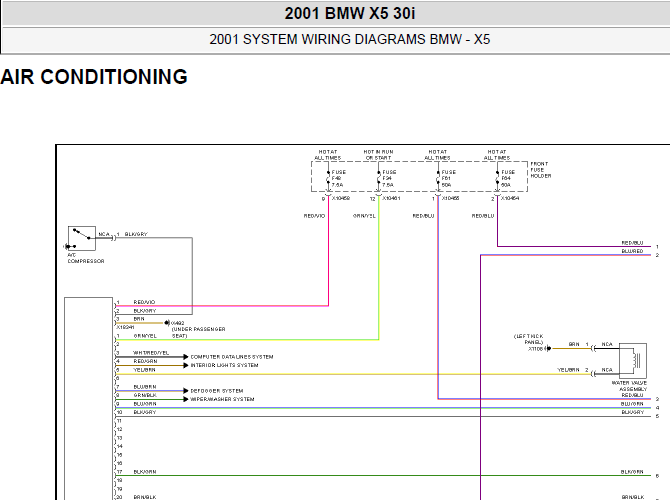Click 'BRN/BLK' label at module pin 20
This screenshot has height=500, width=670.
click(x=145, y=497)
